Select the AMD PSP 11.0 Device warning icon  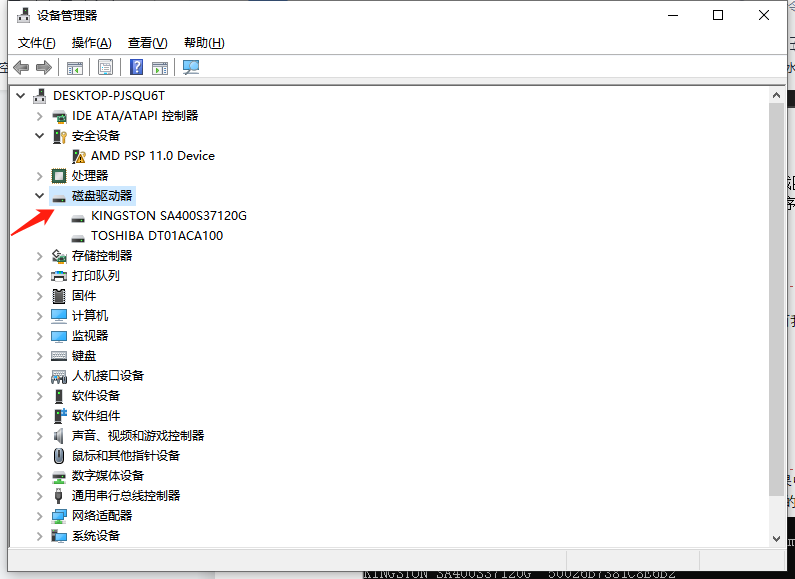pos(79,156)
